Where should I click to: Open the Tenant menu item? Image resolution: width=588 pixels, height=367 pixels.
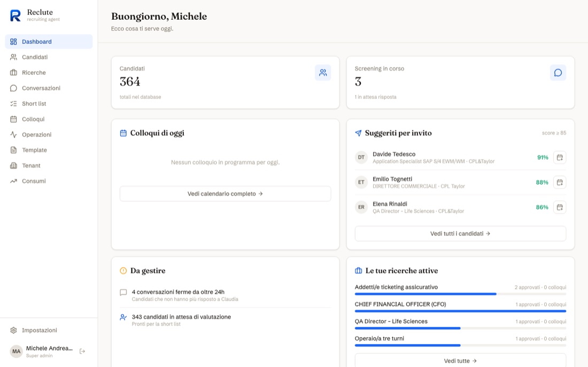pyautogui.click(x=49, y=165)
